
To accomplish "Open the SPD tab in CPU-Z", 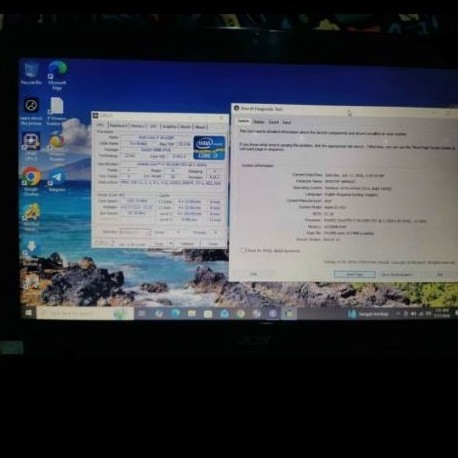I will (x=153, y=126).
